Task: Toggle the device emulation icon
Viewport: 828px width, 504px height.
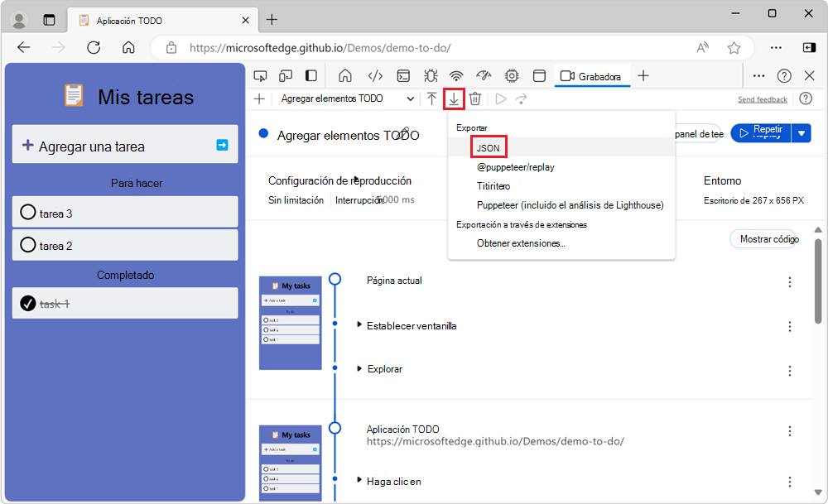Action: (284, 75)
